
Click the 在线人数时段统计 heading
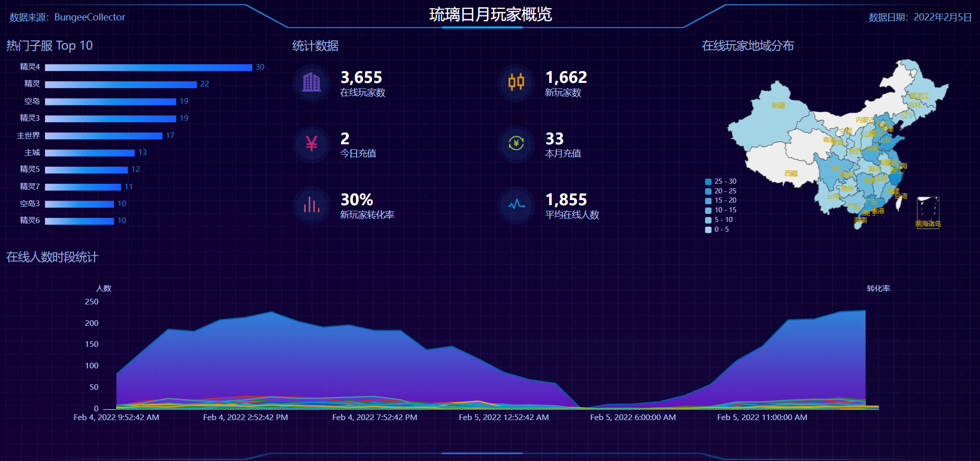point(52,257)
